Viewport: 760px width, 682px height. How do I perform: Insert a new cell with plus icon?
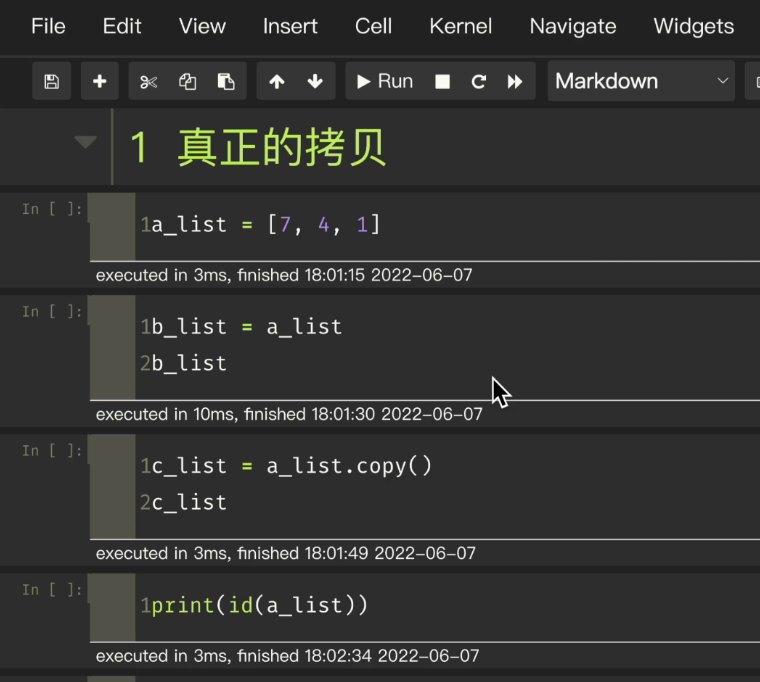99,82
